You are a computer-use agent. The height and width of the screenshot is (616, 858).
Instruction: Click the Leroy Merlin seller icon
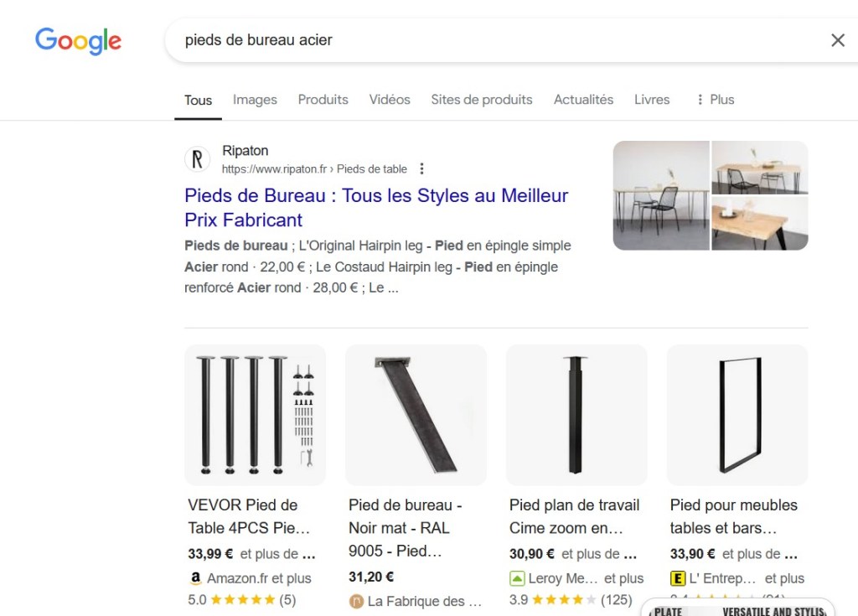coord(517,578)
